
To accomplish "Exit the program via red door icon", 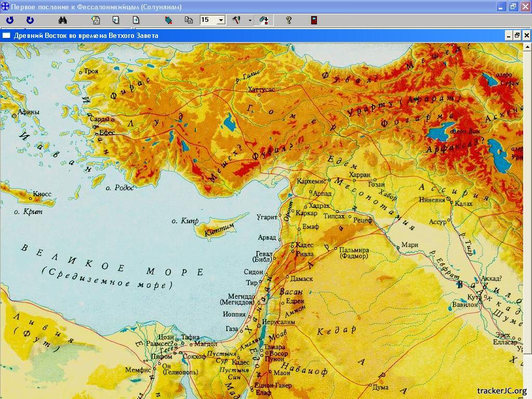I will click(314, 20).
